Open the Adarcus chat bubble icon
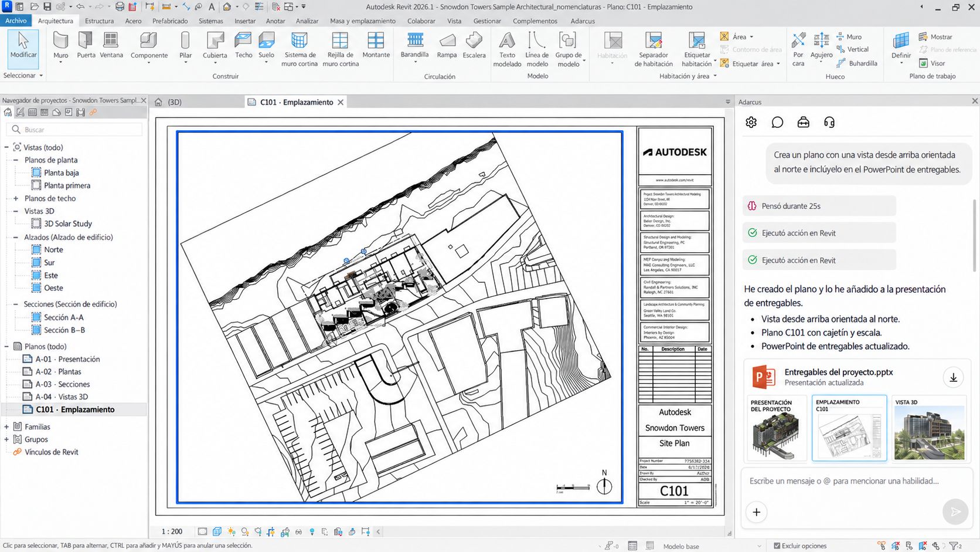The width and height of the screenshot is (980, 552). click(777, 122)
